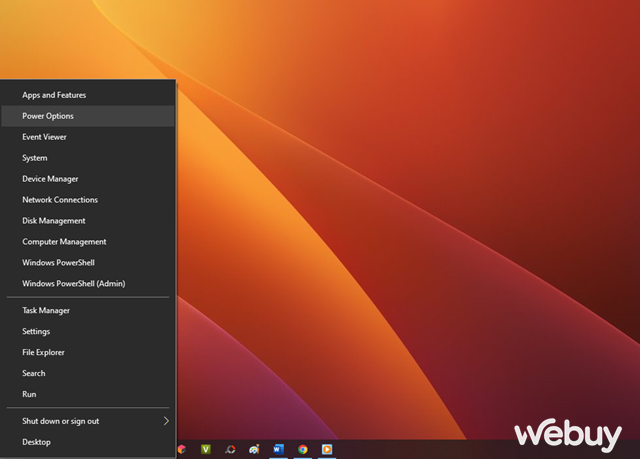Screen dimensions: 640x459
Task: Open Event Viewer
Action: [88, 137]
